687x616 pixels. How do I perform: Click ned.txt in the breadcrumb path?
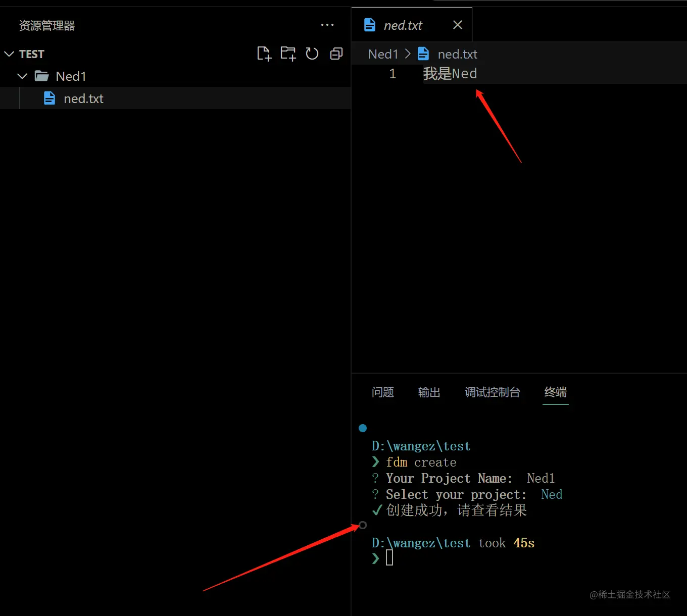[457, 54]
